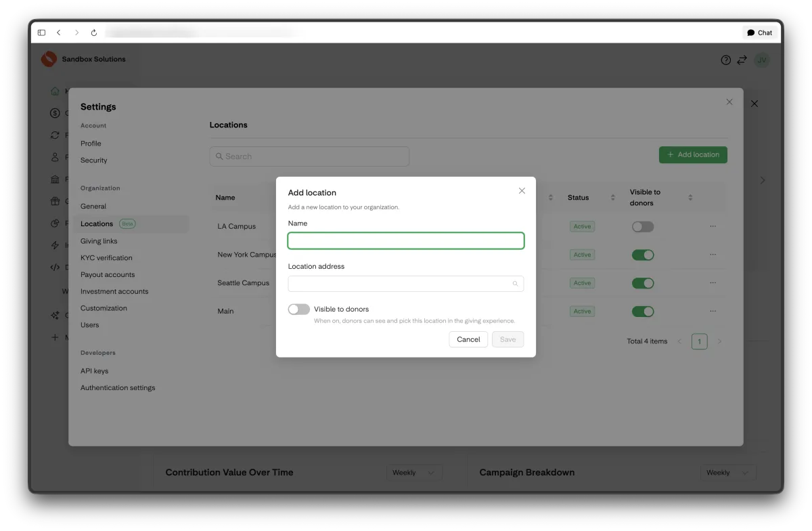
Task: Click the LA Campus name cell
Action: pyautogui.click(x=237, y=227)
